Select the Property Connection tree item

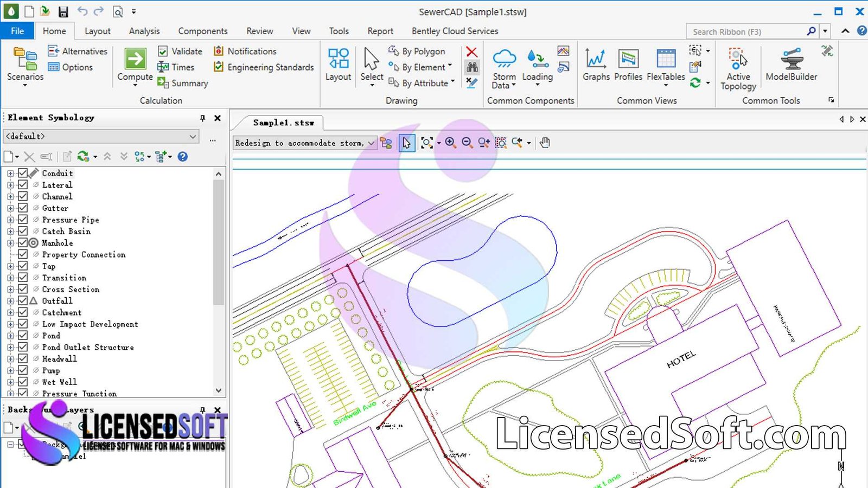(84, 254)
